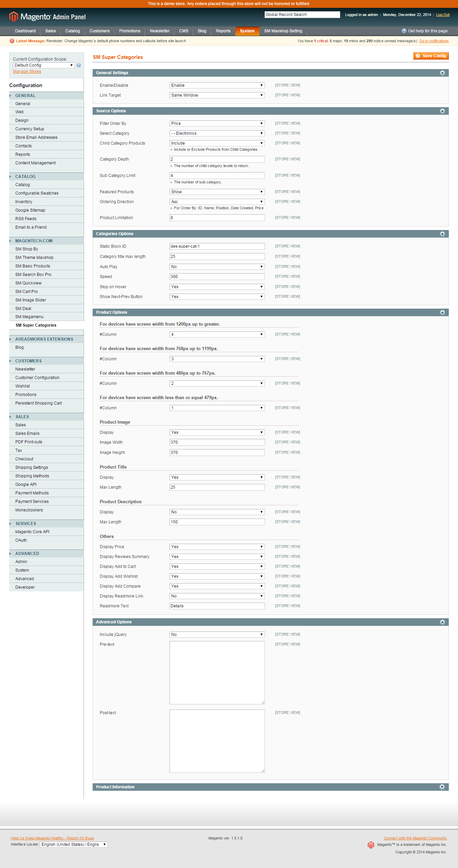Open the Child Category Products dropdown
Viewport: 458px width, 868px height.
[217, 143]
